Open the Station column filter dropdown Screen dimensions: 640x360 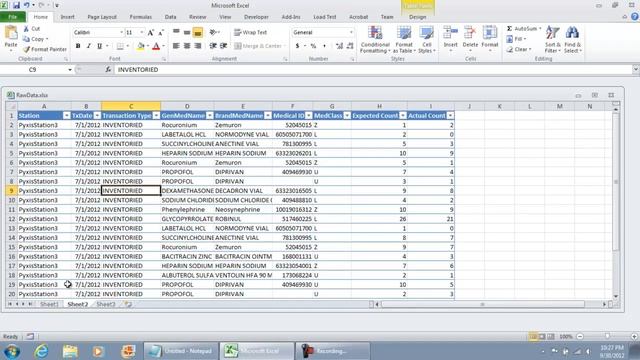coord(67,116)
